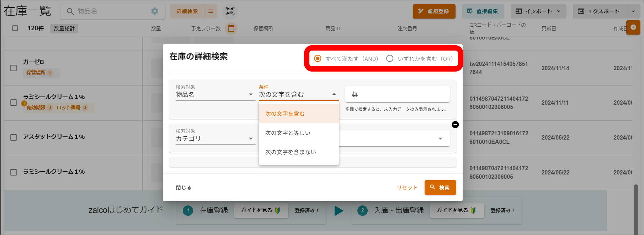Click the 更新日 column header
The image size is (644, 235).
coord(549,28)
